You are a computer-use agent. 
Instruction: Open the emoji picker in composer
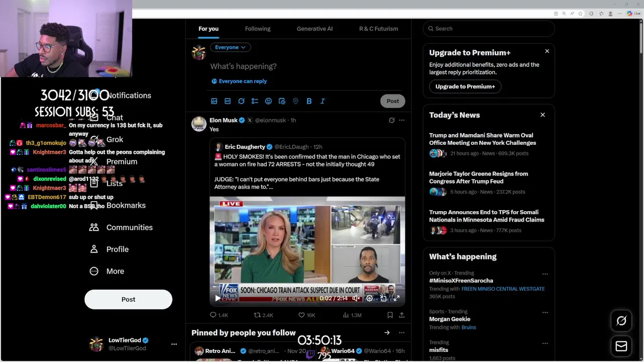(268, 101)
